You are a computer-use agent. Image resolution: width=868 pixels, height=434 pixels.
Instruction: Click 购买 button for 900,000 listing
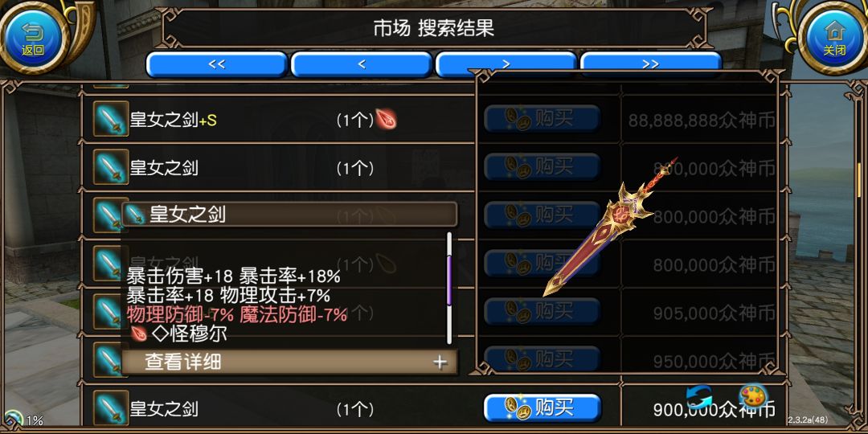click(x=542, y=408)
